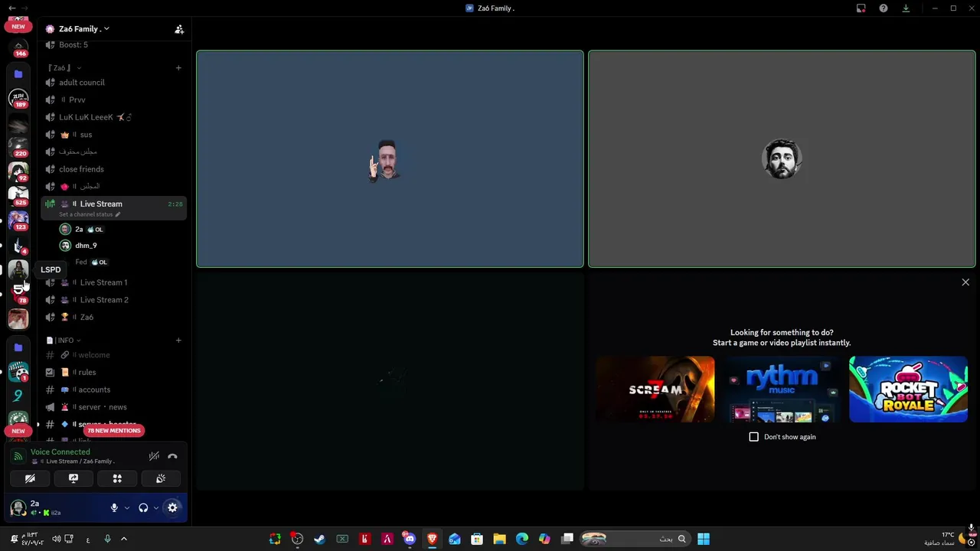Click the taskbar search box
Image resolution: width=980 pixels, height=551 pixels.
pos(635,539)
